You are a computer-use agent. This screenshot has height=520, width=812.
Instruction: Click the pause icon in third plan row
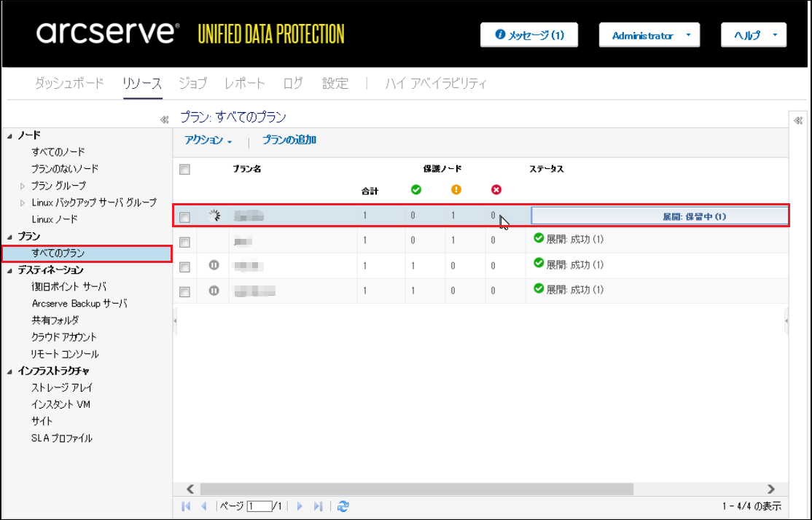214,265
